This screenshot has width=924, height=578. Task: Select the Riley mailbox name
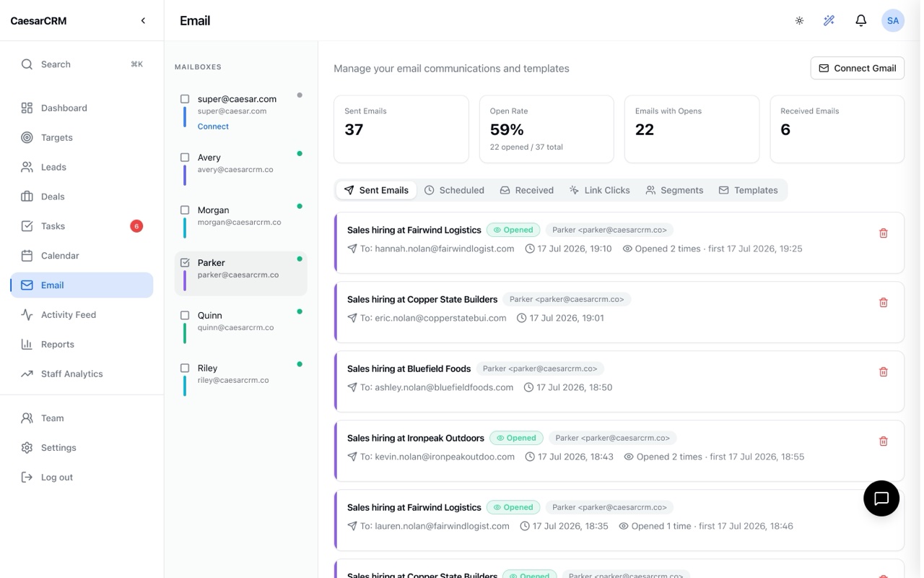click(207, 368)
